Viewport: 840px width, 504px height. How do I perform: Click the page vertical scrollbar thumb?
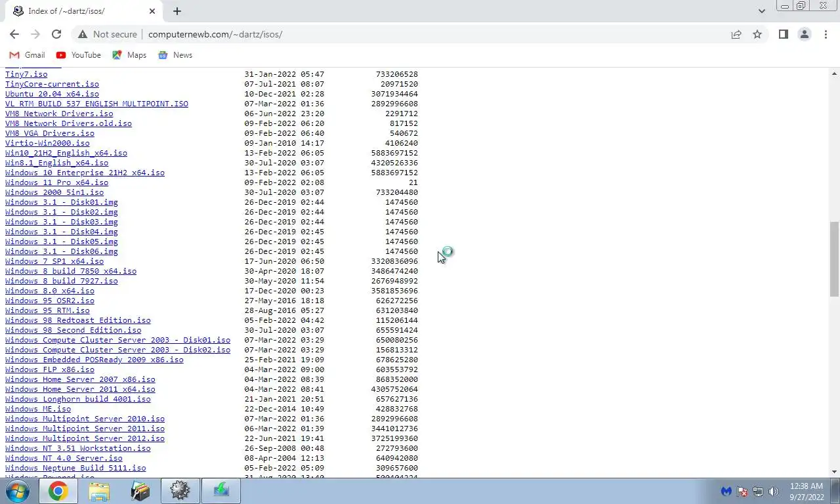834,259
